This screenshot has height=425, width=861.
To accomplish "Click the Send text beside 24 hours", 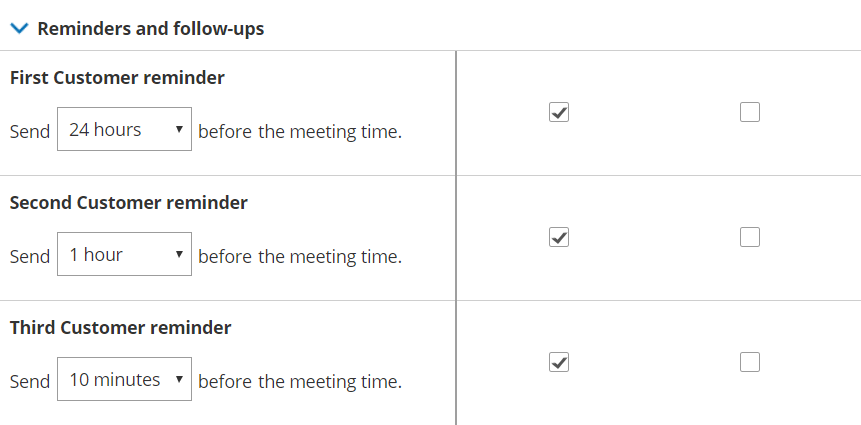I will 29,132.
